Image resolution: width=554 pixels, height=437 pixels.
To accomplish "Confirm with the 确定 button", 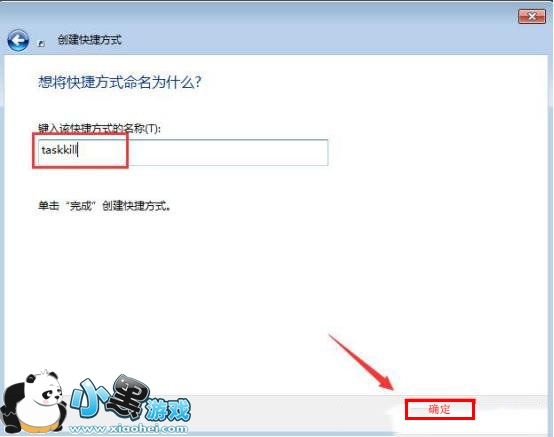I will pyautogui.click(x=440, y=409).
